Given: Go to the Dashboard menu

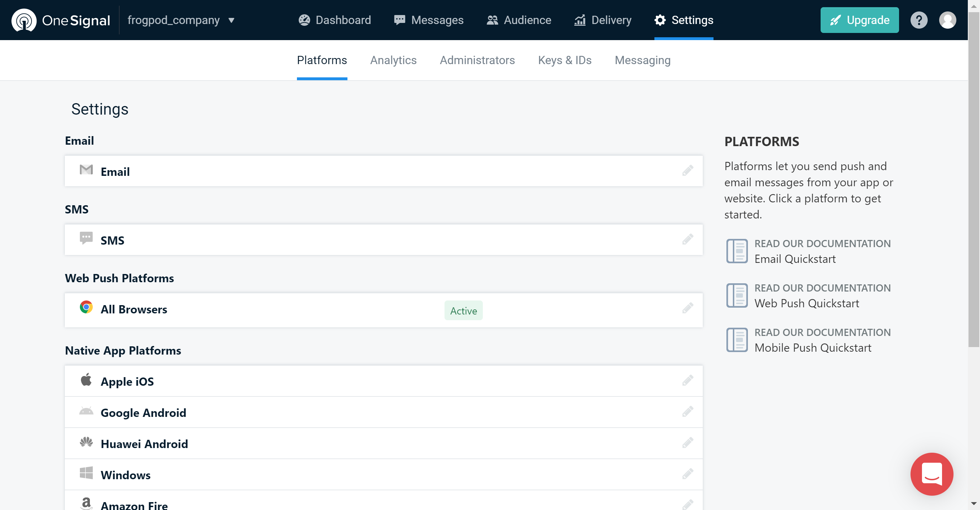Looking at the screenshot, I should coord(335,20).
